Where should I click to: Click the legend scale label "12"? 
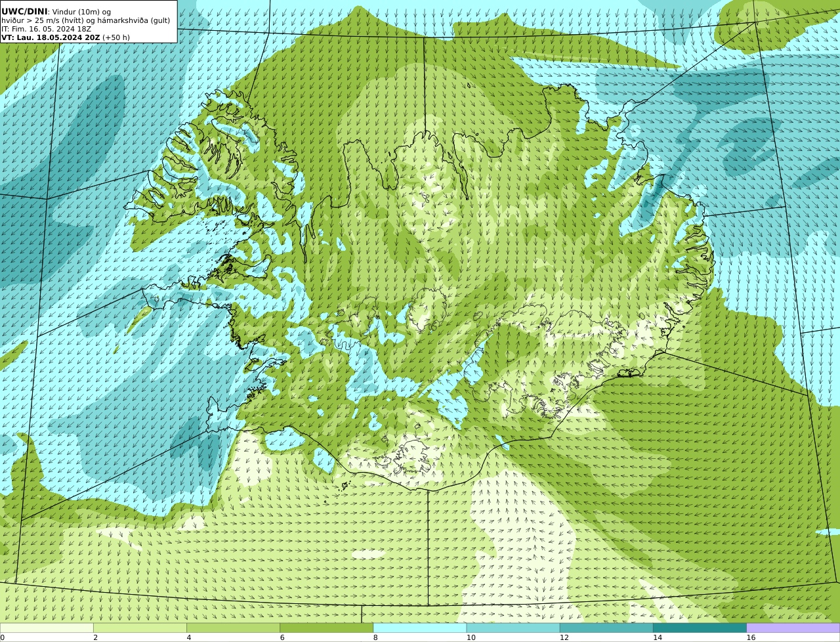(564, 637)
